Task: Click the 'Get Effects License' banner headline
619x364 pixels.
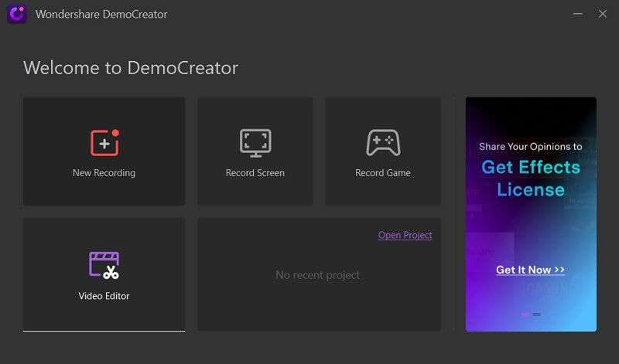Action: (x=531, y=179)
